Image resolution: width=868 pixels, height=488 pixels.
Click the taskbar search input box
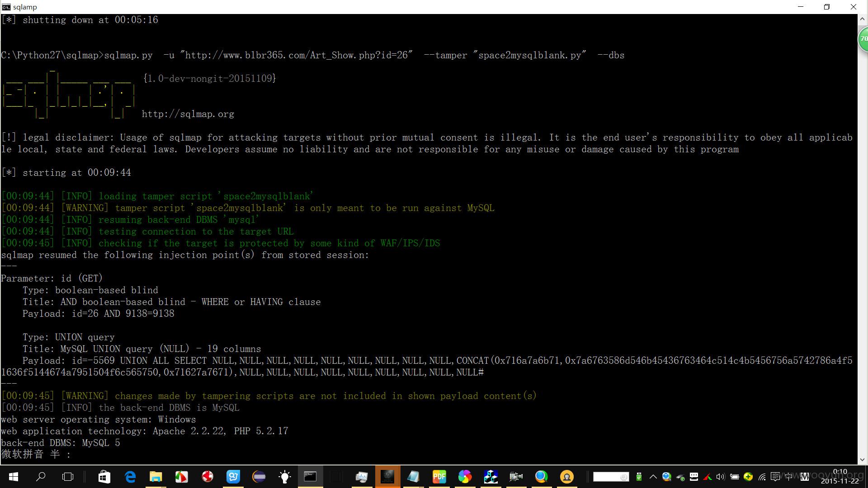point(611,477)
